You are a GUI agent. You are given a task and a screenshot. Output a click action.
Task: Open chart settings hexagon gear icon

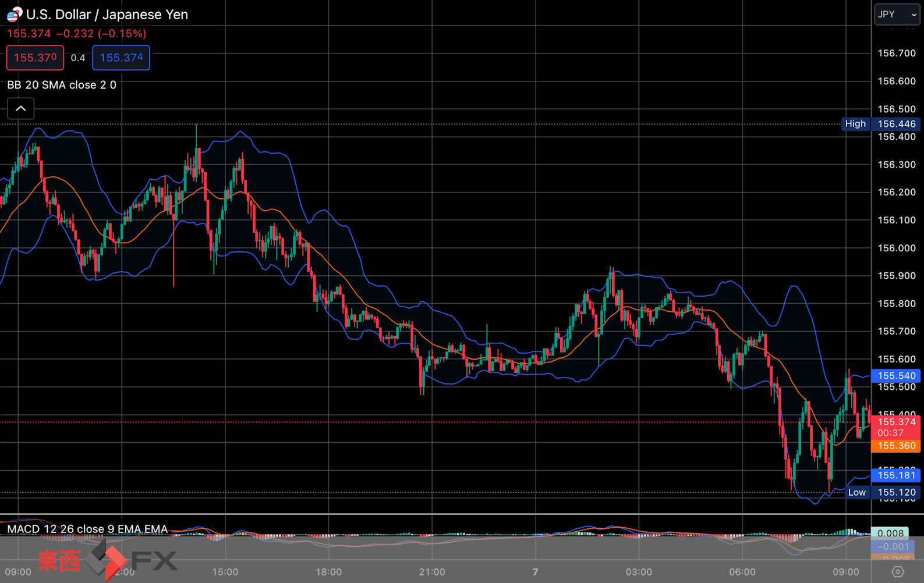(x=897, y=571)
